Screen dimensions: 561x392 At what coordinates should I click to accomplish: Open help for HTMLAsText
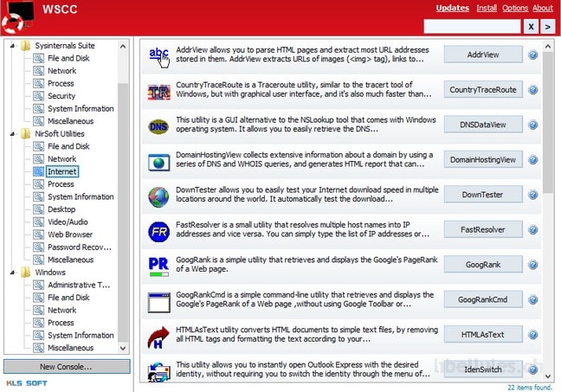pos(532,335)
